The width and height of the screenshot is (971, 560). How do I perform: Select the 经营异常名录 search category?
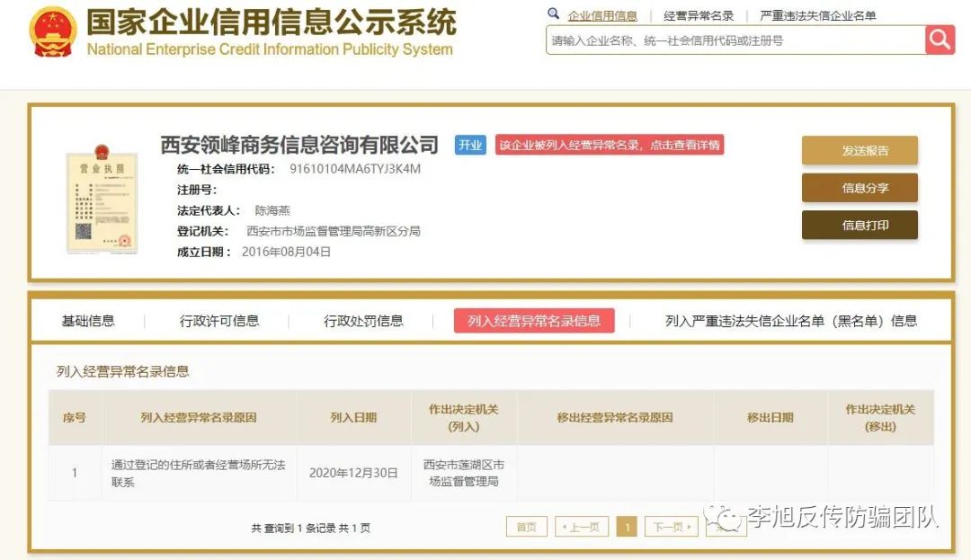coord(699,15)
